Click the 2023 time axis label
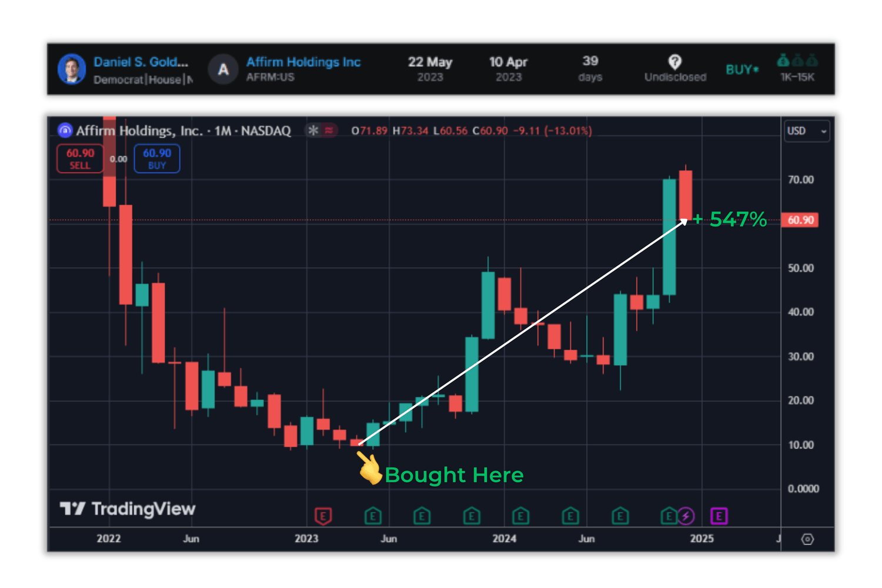This screenshot has width=882, height=588. (306, 539)
